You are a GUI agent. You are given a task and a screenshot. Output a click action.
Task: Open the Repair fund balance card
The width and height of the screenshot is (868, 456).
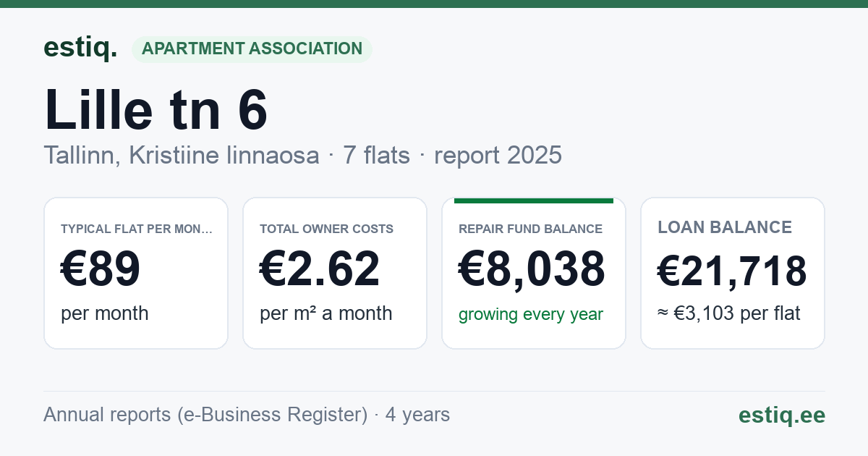coord(534,273)
